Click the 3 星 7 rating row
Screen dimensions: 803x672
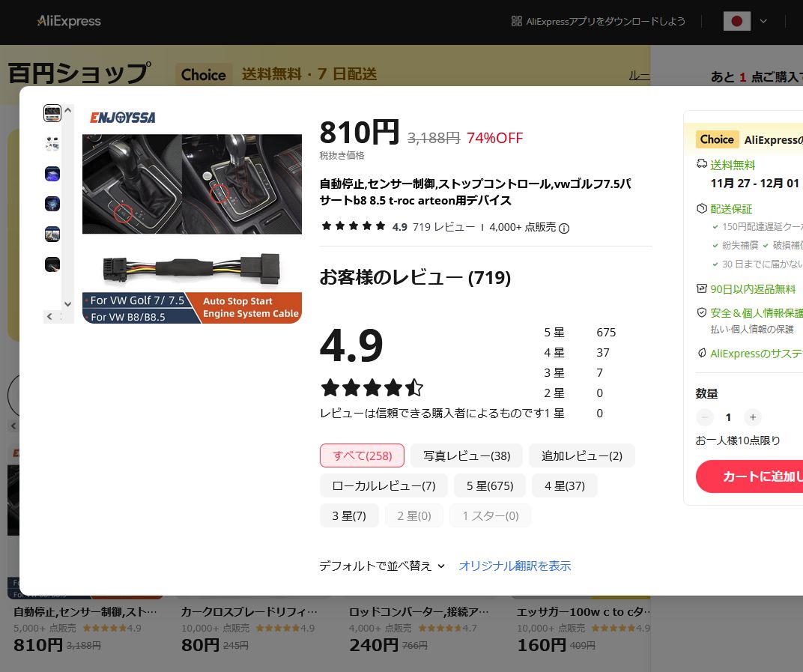tap(574, 373)
